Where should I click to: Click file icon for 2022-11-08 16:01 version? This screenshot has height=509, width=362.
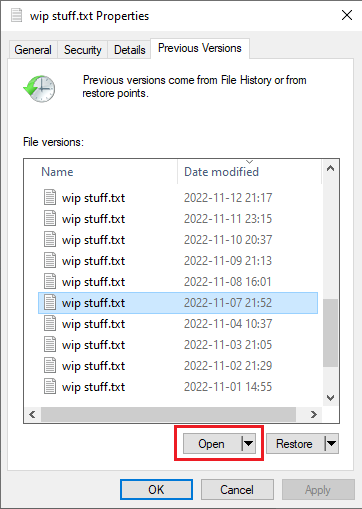coord(50,281)
